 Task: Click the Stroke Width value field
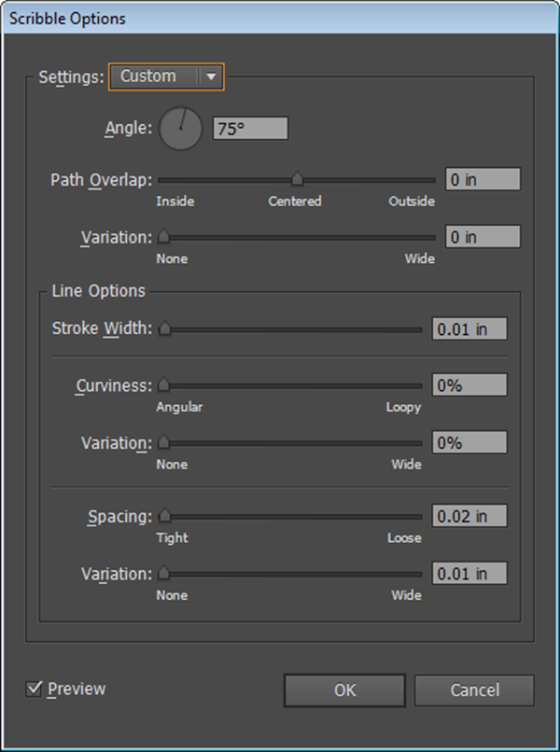tap(469, 328)
